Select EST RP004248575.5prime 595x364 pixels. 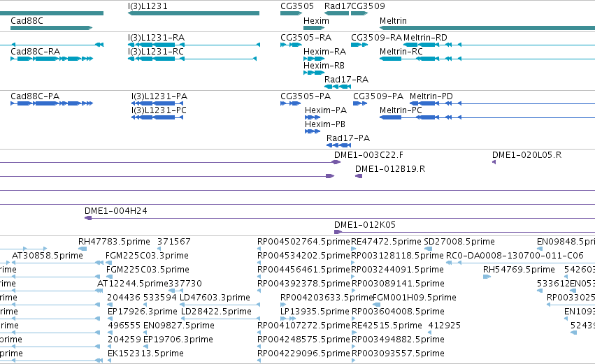pos(303,340)
